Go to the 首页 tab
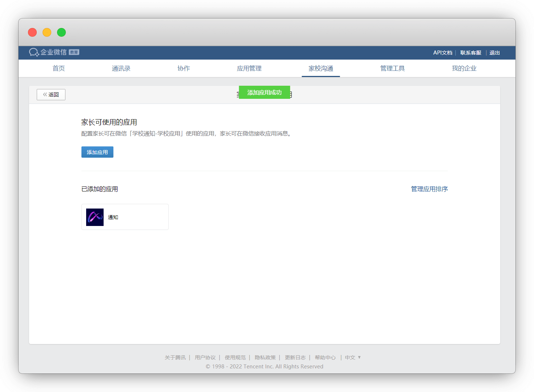Screen dimensions: 534x392 (x=59, y=68)
